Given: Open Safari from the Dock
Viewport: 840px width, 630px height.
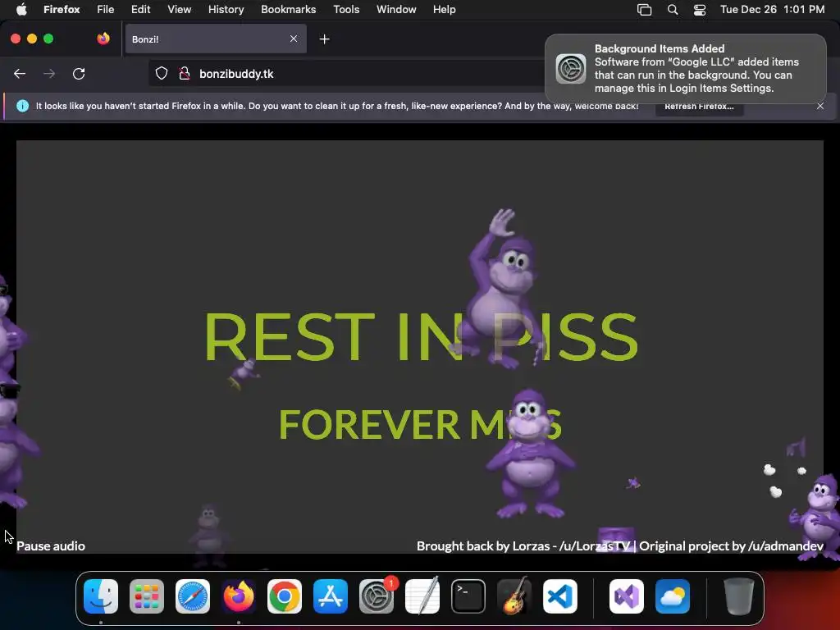Looking at the screenshot, I should (x=193, y=596).
